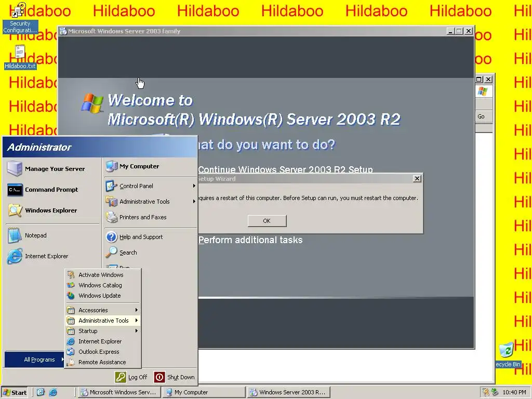Open Administrative Tools in right Start column
Image resolution: width=532 pixels, height=399 pixels.
150,202
